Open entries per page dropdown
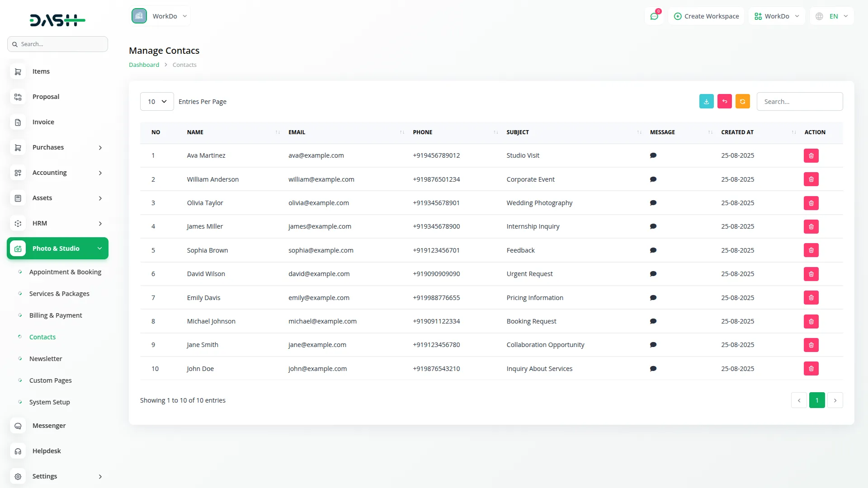Viewport: 868px width, 488px height. [x=157, y=102]
